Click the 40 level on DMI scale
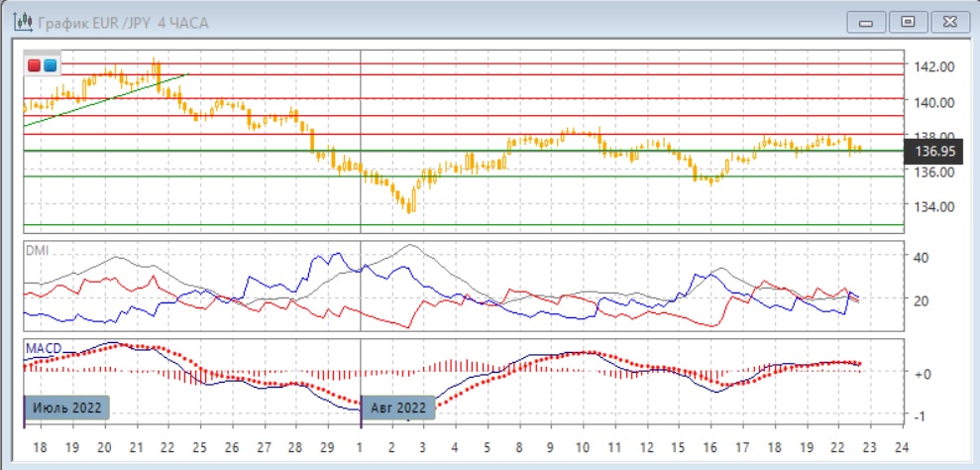The width and height of the screenshot is (980, 470). pos(919,257)
